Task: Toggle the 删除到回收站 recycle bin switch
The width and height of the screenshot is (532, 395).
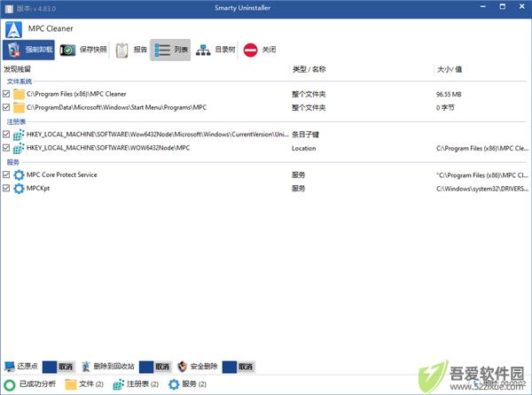Action: [x=154, y=367]
